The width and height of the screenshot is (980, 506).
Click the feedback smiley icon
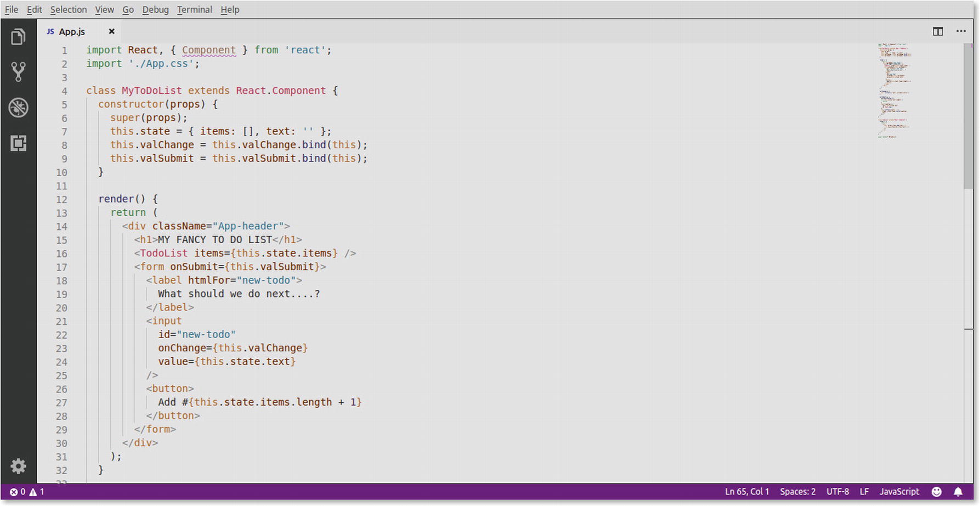937,492
